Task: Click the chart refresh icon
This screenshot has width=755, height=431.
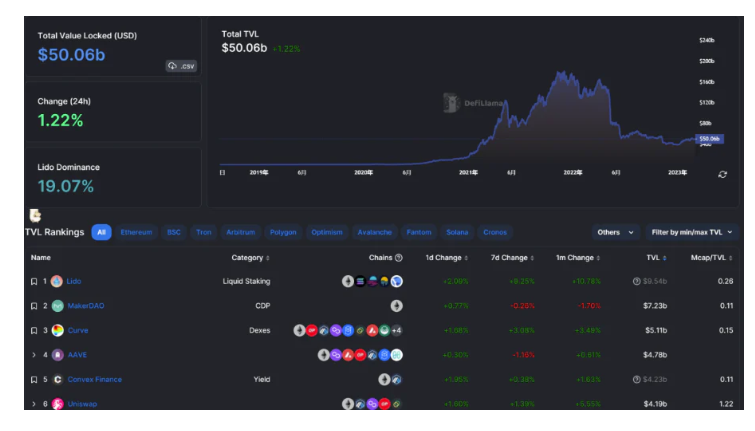Action: point(722,174)
